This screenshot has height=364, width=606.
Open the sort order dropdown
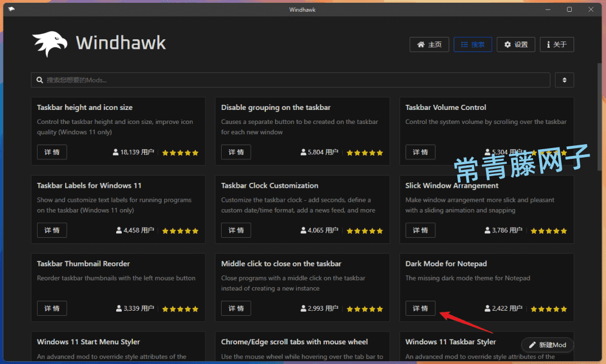point(564,80)
